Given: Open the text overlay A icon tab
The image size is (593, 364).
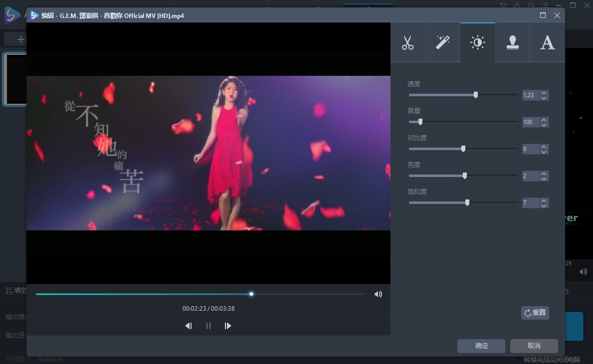Looking at the screenshot, I should click(547, 42).
